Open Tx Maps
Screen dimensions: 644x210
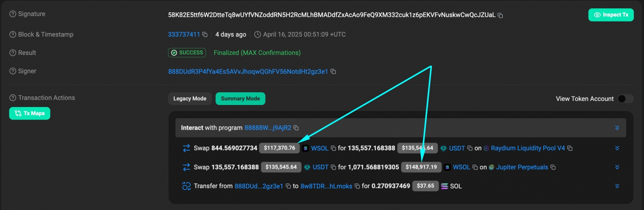click(x=30, y=113)
